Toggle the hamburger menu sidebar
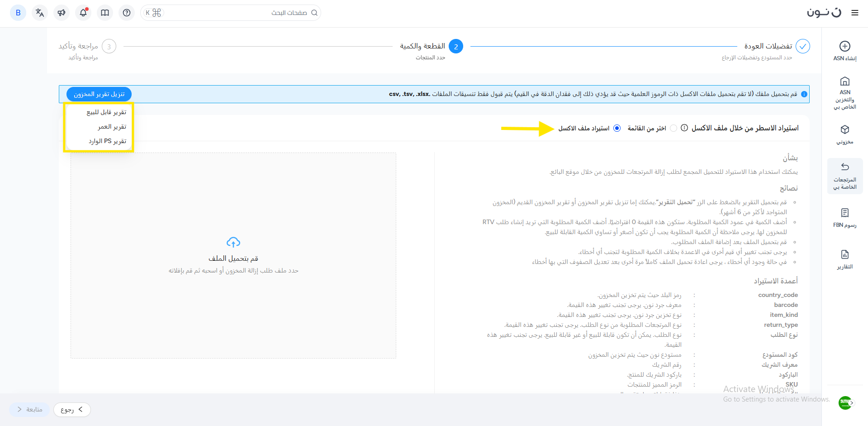Viewport: 868px width, 426px height. click(854, 13)
